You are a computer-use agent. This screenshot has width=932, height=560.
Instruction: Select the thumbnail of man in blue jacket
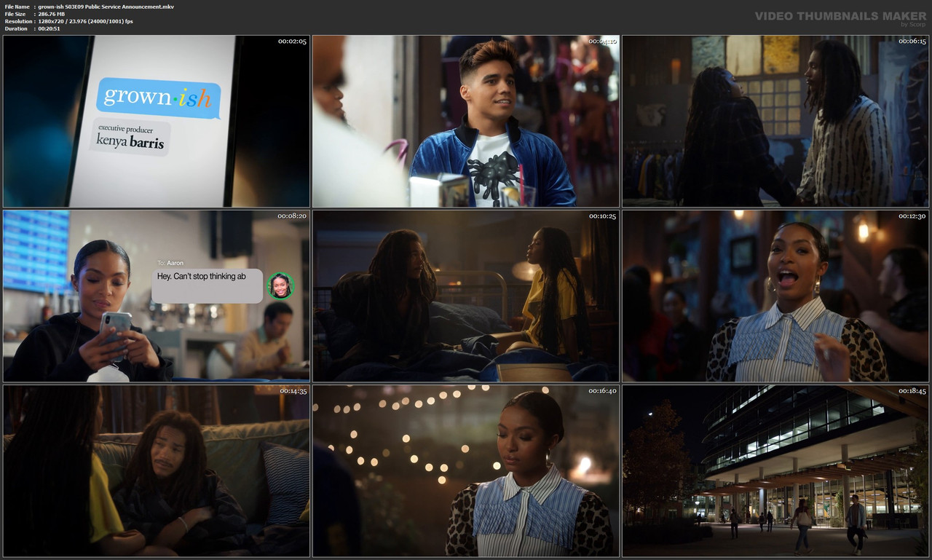coord(466,122)
